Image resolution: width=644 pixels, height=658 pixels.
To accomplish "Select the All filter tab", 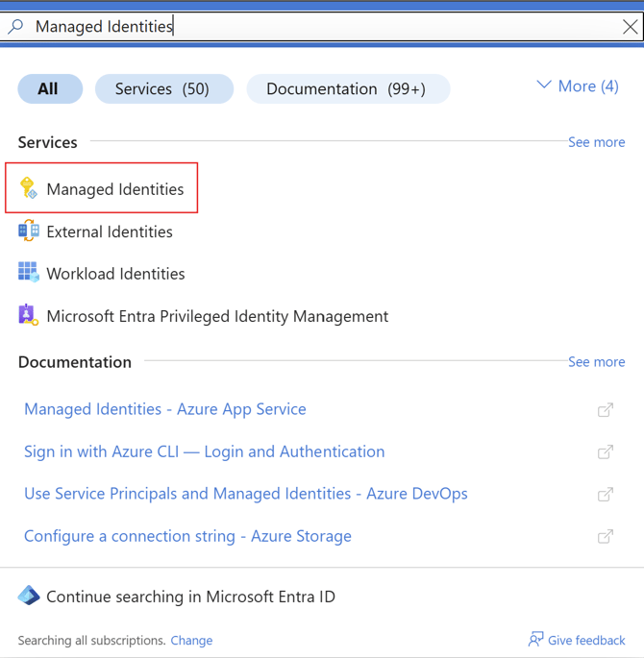I will (49, 89).
